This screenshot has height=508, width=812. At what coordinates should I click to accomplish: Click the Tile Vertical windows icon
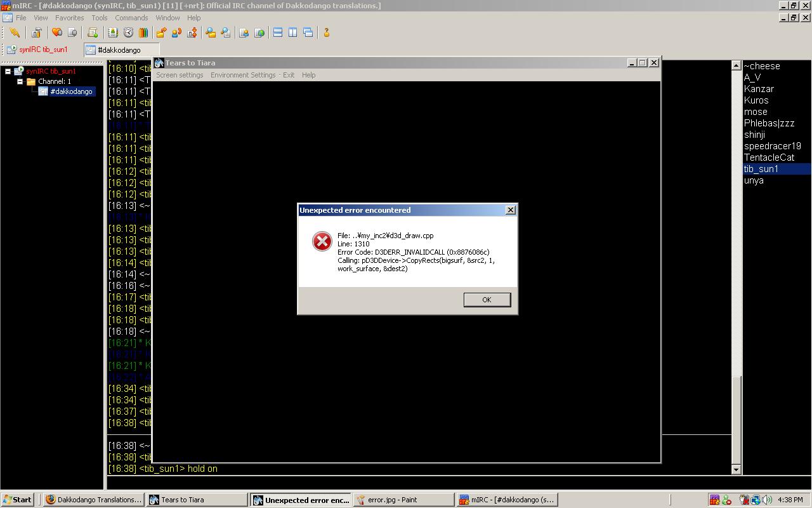[293, 32]
